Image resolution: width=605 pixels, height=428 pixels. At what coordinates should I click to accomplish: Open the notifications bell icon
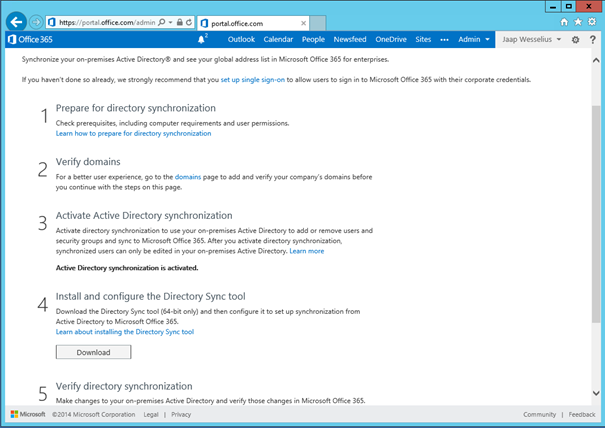[x=203, y=39]
